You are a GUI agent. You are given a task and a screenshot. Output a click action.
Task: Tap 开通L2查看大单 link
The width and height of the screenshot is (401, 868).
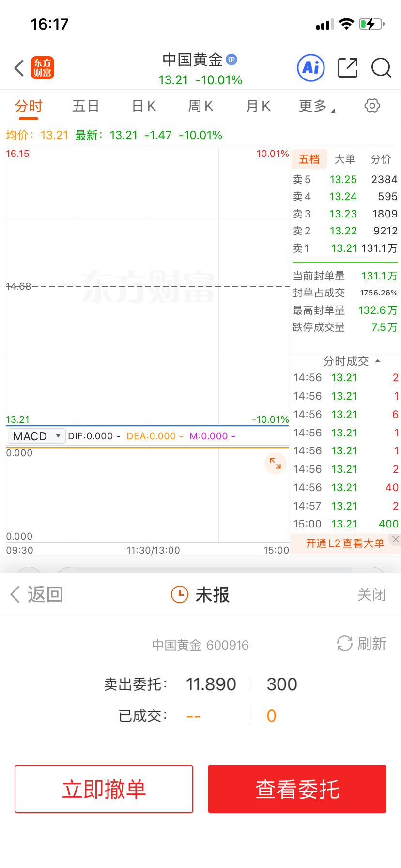(345, 543)
